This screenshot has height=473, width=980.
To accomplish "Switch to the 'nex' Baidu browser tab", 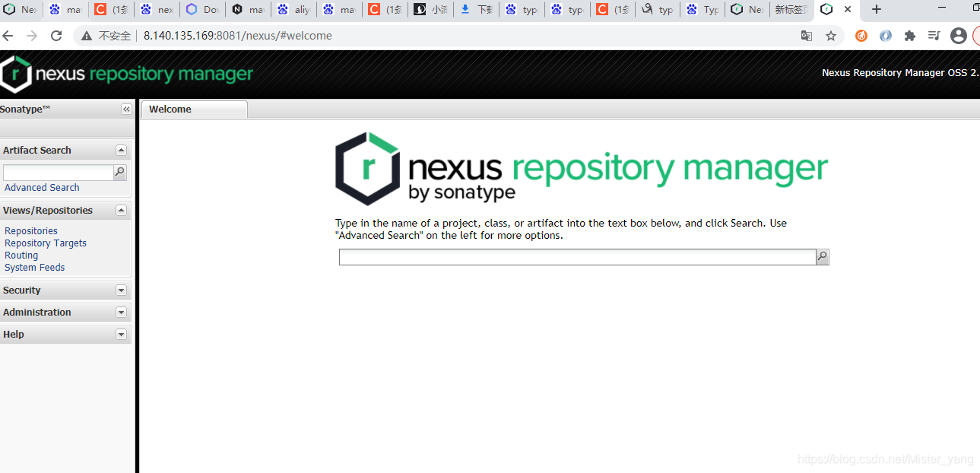I will coord(157,9).
